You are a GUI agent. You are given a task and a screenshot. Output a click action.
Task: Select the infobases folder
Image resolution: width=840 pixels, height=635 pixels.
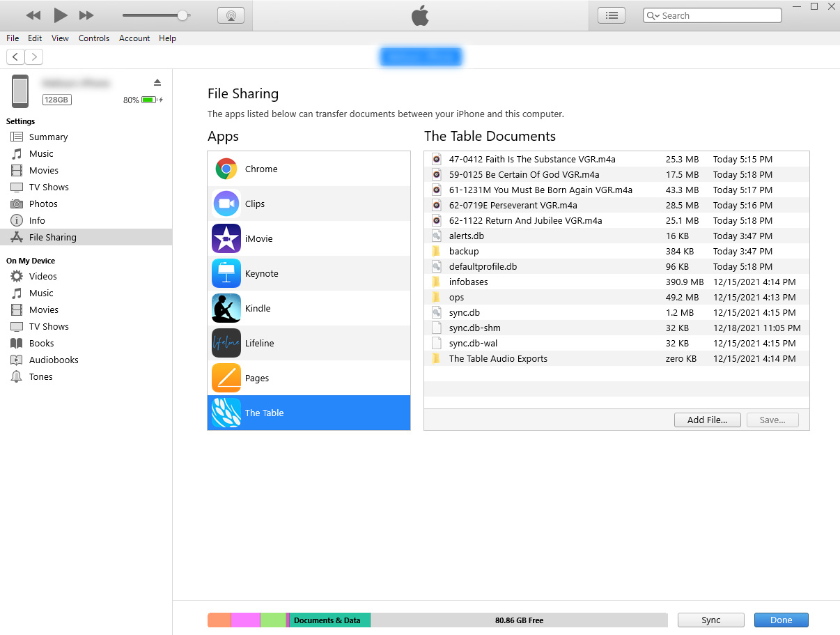616,282
